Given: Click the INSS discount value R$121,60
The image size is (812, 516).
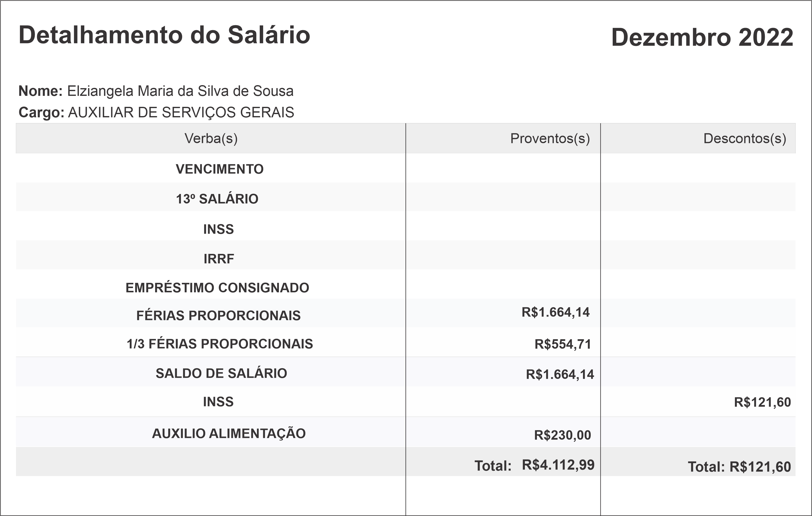Looking at the screenshot, I should pos(762,402).
